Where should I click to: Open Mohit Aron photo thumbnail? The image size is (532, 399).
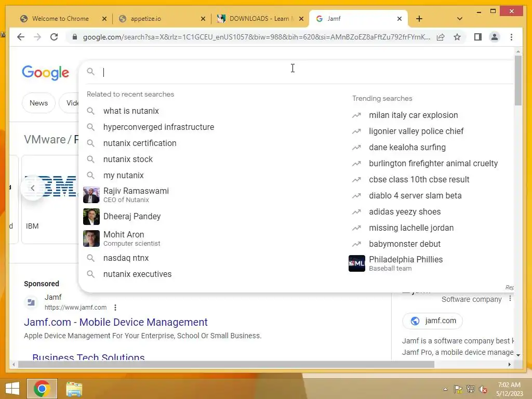tap(91, 238)
